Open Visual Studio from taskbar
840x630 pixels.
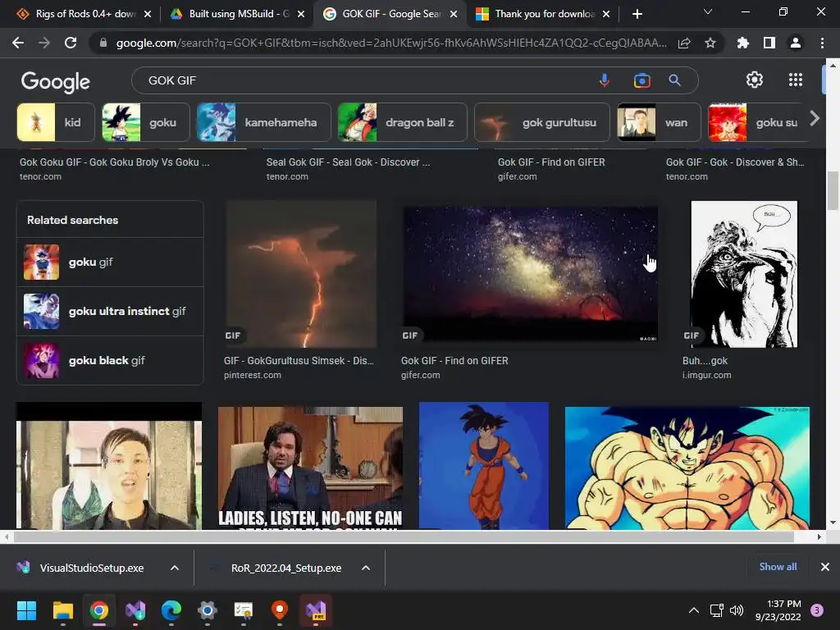click(x=135, y=610)
